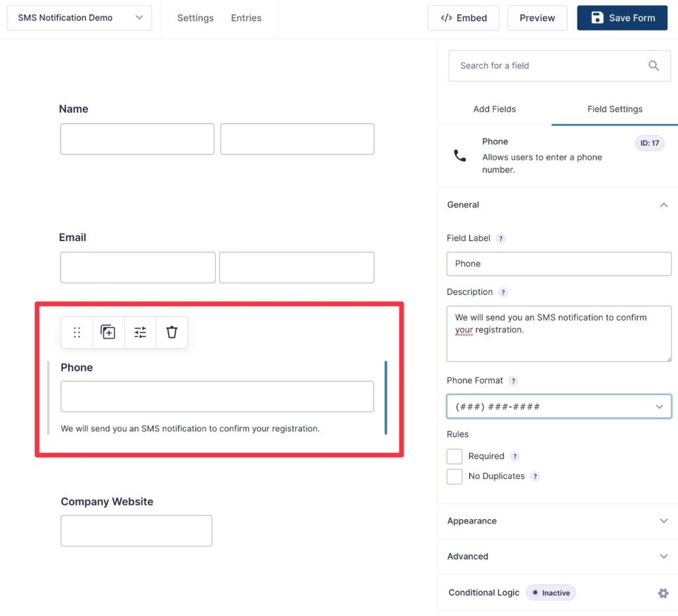Open the Entries view

coord(246,18)
